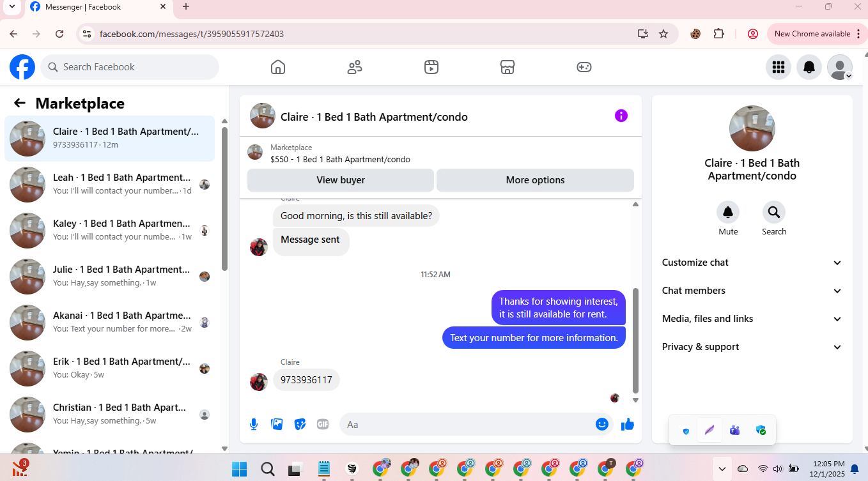Click the listing thumbnail in right panel
Viewport: 868px width, 481px height.
752,128
